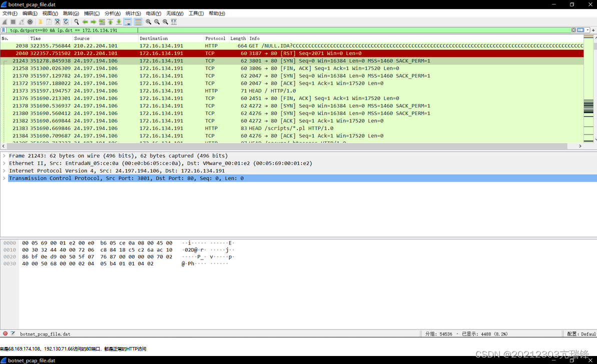Sort by the Protocol column header
Image resolution: width=597 pixels, height=364 pixels.
[x=216, y=38]
